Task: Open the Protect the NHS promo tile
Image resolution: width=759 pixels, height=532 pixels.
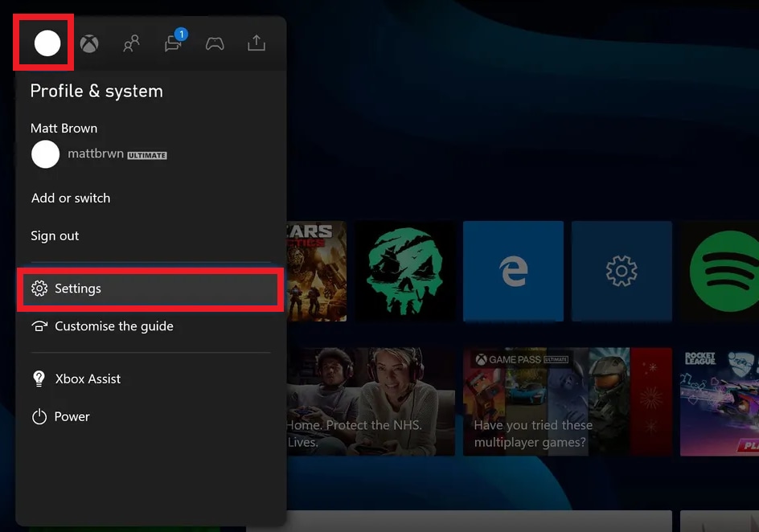Action: (x=371, y=402)
